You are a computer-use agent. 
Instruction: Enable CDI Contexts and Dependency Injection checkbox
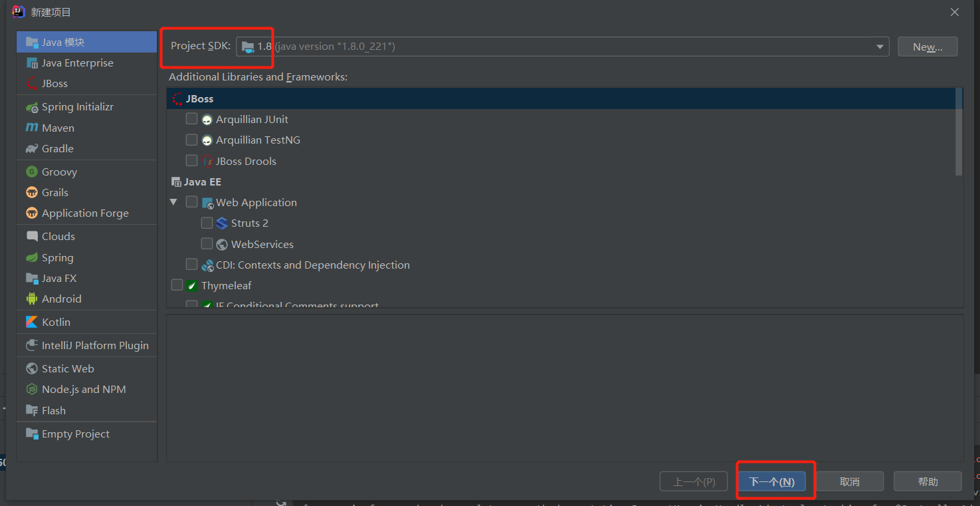pos(191,264)
